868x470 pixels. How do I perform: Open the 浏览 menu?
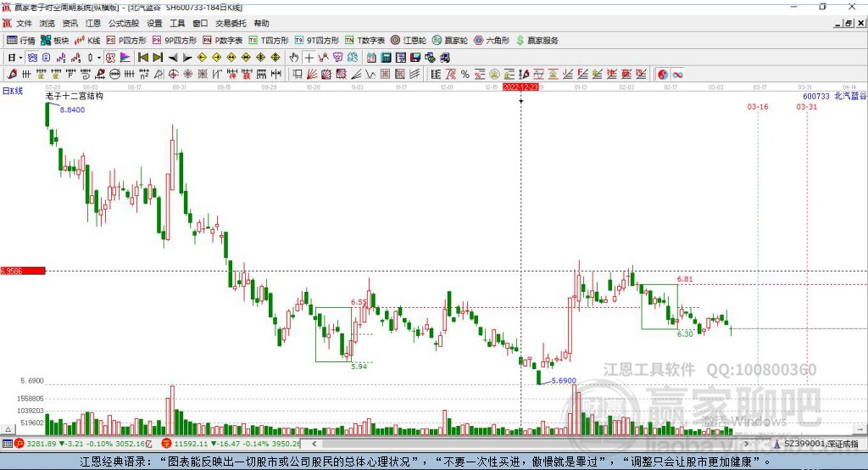click(47, 23)
